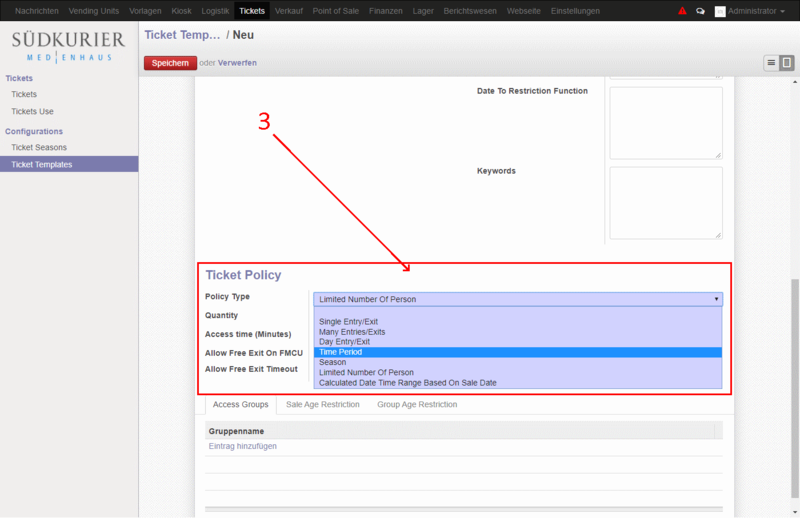
Task: Open the Verkauf menu
Action: [289, 11]
